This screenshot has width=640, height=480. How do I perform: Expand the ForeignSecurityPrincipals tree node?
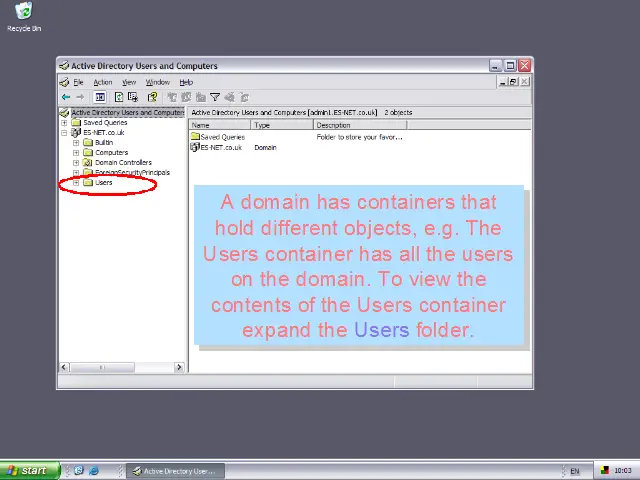pyautogui.click(x=76, y=173)
